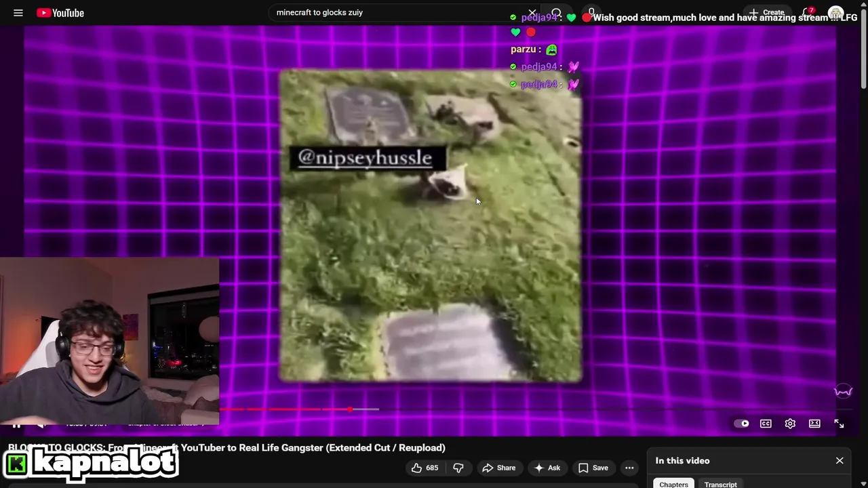Click the magnifier search button
Screen dimensions: 868x488
(x=556, y=13)
